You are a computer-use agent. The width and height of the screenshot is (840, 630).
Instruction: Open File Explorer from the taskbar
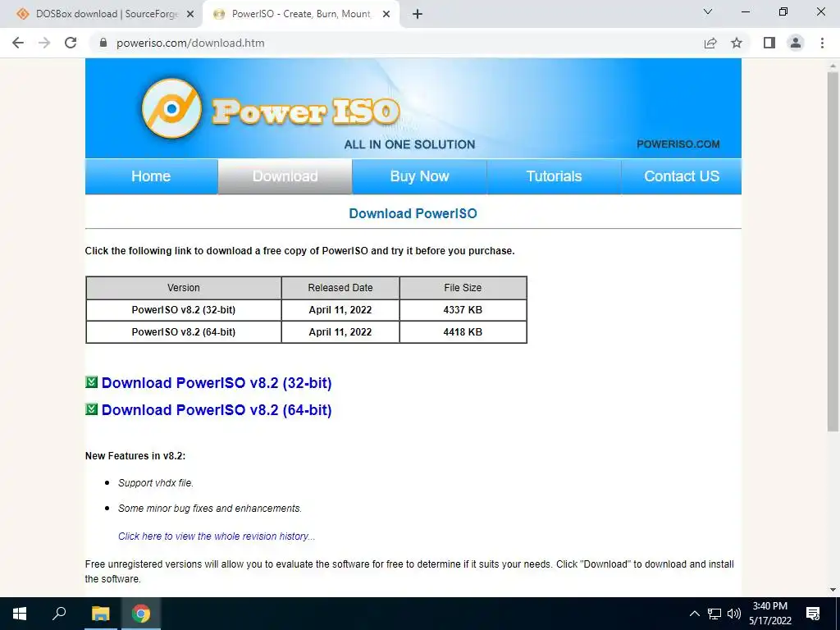(100, 614)
